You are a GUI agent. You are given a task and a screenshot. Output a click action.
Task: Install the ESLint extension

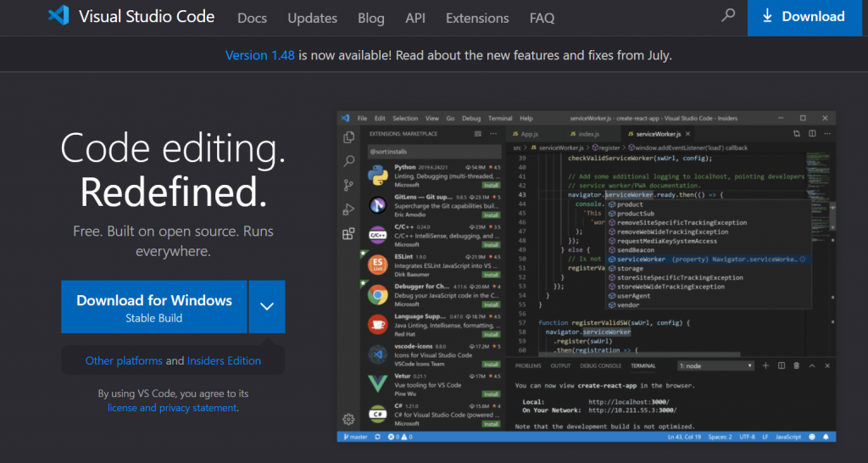tap(491, 275)
